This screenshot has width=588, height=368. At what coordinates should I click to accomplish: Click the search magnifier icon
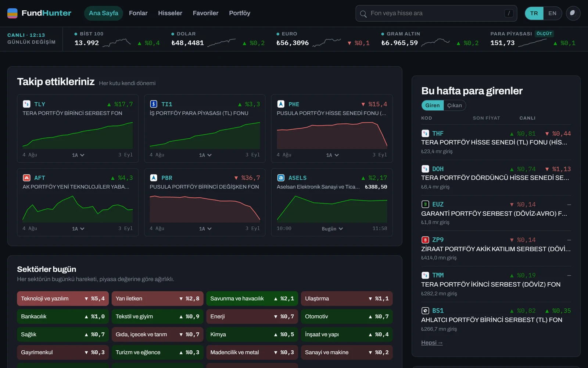363,14
